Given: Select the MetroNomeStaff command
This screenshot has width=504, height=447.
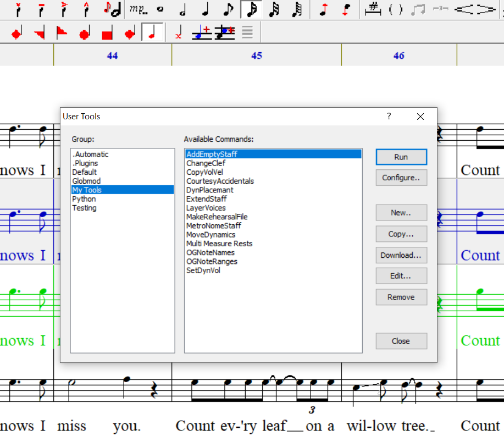Looking at the screenshot, I should (273, 226).
